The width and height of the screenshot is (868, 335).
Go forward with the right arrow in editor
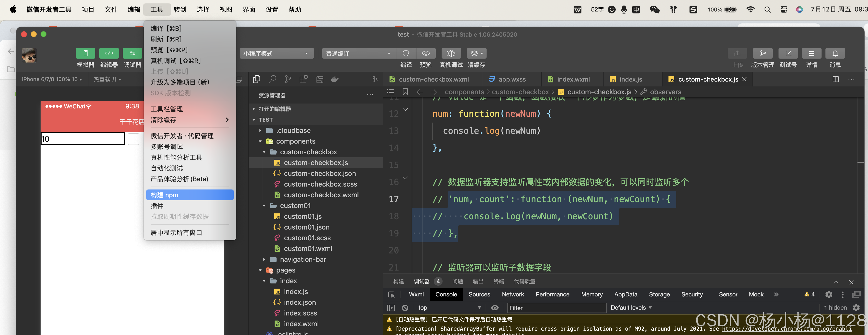[x=434, y=92]
